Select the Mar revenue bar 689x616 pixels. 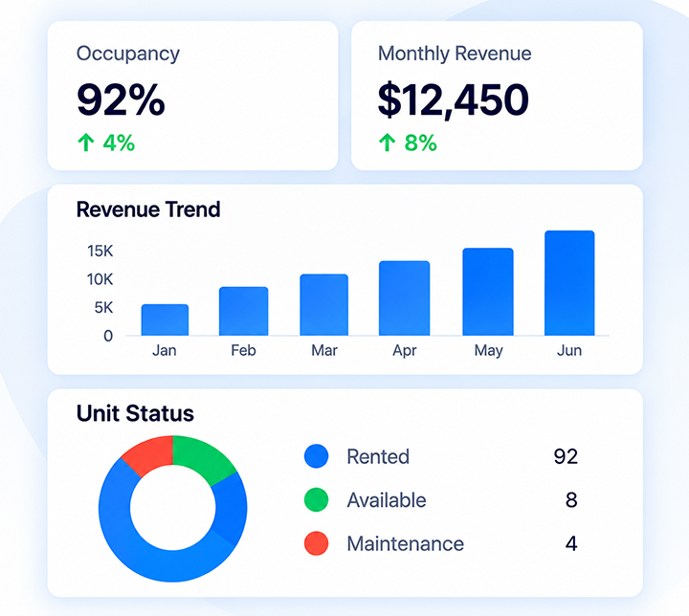point(323,305)
